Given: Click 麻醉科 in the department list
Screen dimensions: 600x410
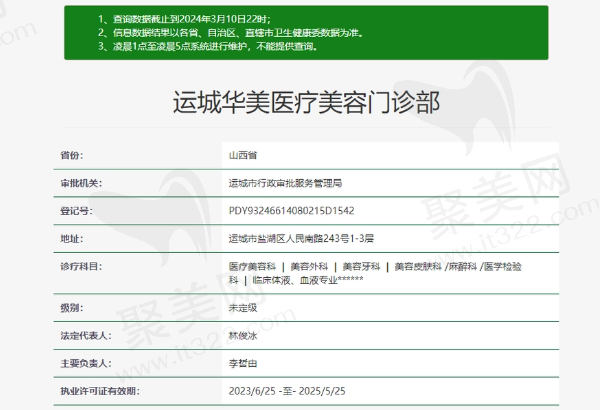Looking at the screenshot, I should 463,266.
